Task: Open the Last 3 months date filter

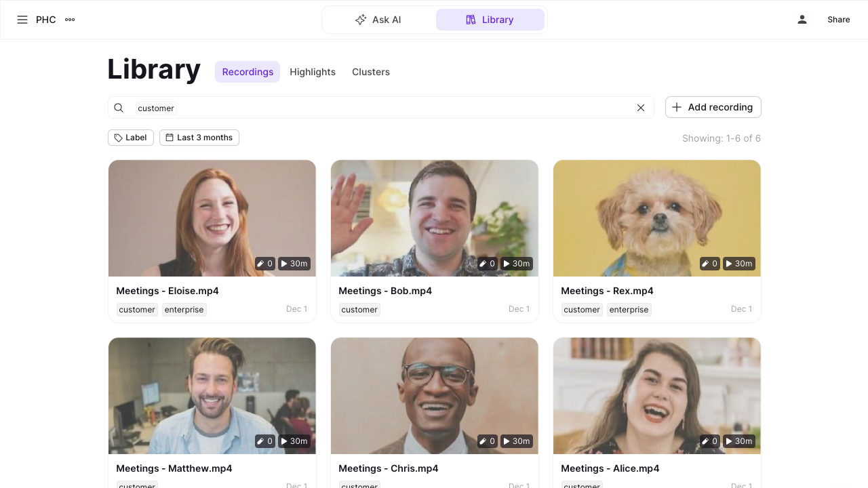Action: [199, 138]
